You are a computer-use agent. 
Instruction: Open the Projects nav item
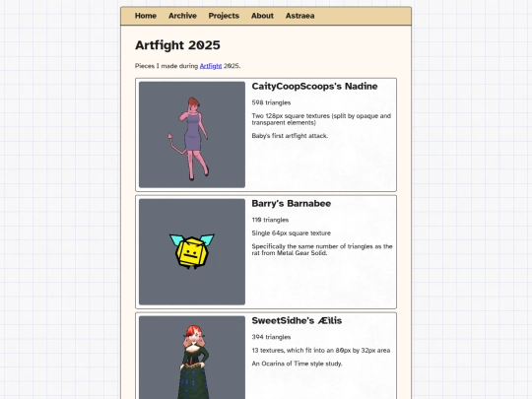pos(224,16)
